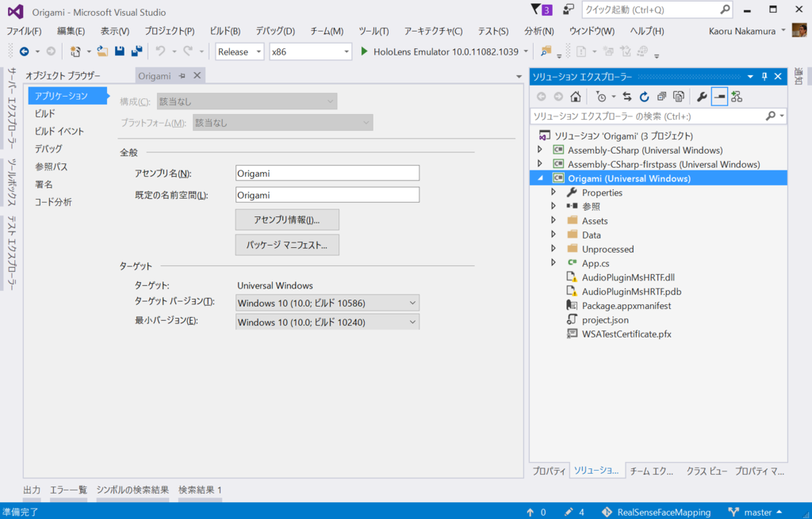Image resolution: width=812 pixels, height=519 pixels.
Task: Switch to the チーム エク... panel tab
Action: tap(651, 471)
